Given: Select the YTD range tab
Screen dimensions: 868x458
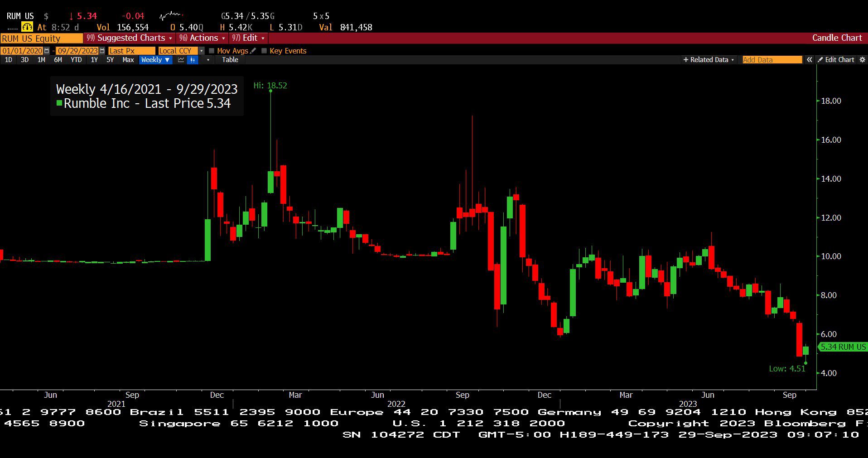Looking at the screenshot, I should (x=76, y=60).
